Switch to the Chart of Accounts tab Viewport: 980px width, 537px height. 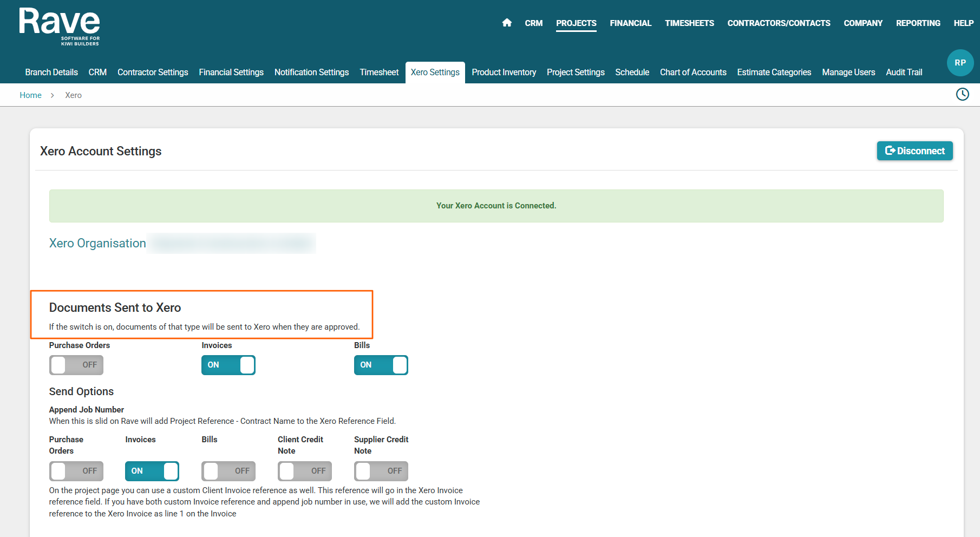[x=693, y=72]
